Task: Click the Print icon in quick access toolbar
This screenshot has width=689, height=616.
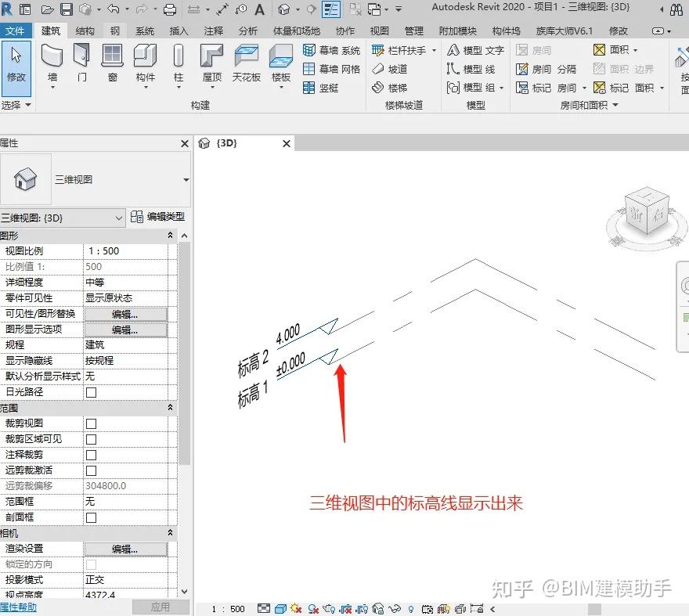Action: [170, 9]
